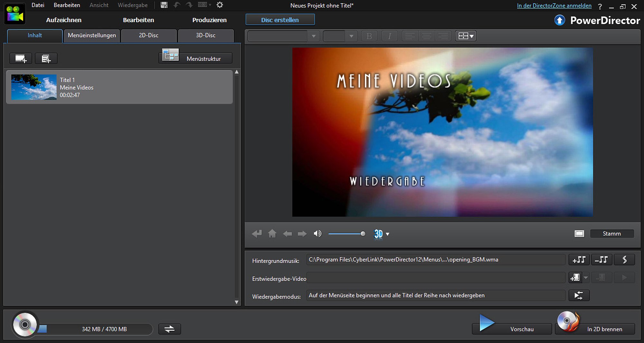Click the home menu navigation icon
The image size is (644, 343).
click(272, 234)
